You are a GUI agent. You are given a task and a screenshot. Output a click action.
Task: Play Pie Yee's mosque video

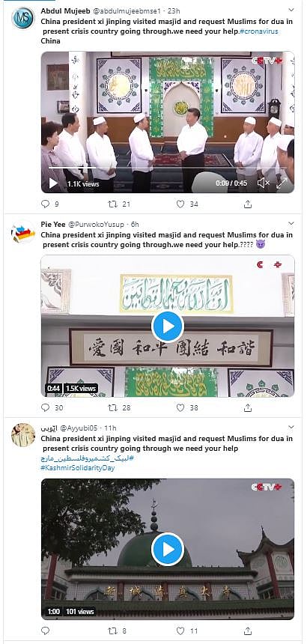click(168, 326)
